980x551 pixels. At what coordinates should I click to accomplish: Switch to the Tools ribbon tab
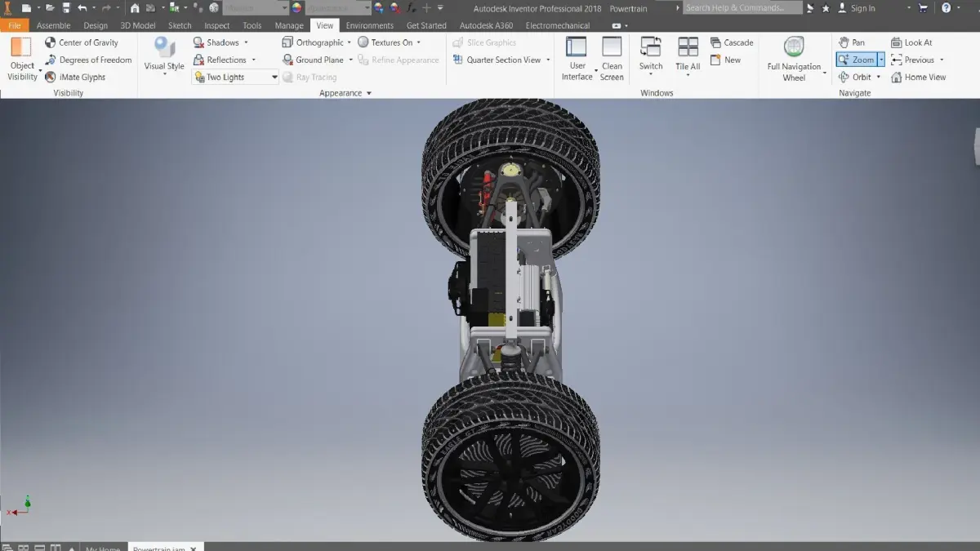coord(252,25)
